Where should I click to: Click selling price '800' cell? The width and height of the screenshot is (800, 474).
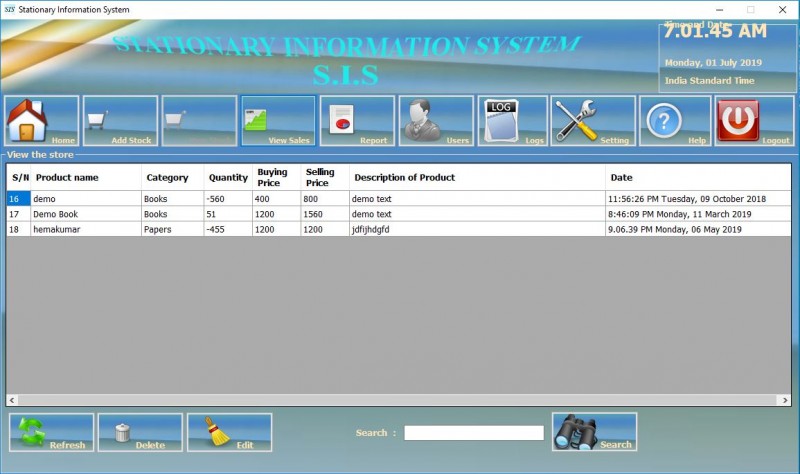pyautogui.click(x=325, y=198)
